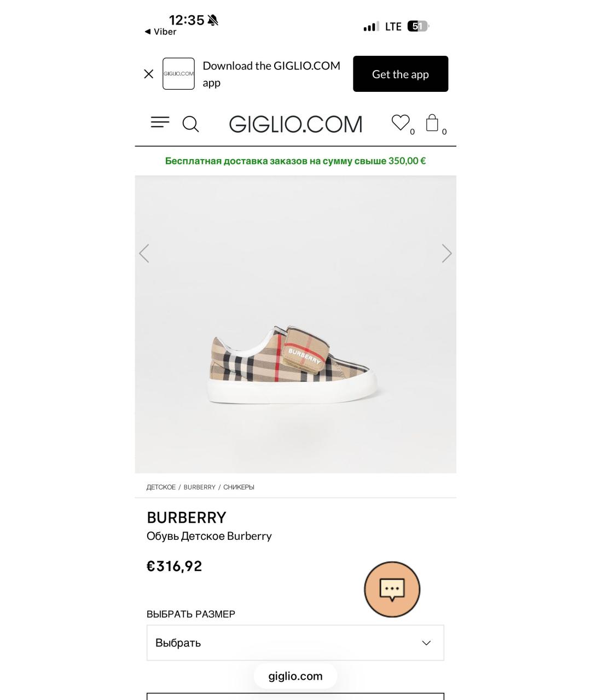This screenshot has height=700, width=591.
Task: Open the hamburger navigation menu
Action: 160,123
